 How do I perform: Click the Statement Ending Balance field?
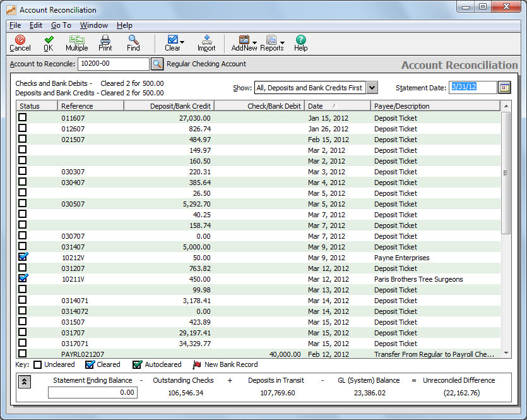click(93, 392)
